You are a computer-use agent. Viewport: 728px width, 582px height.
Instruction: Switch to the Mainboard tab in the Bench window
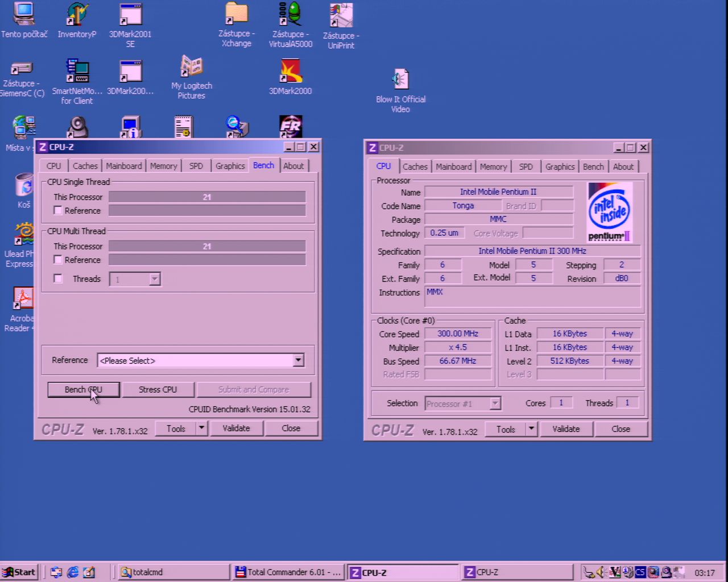pyautogui.click(x=123, y=166)
